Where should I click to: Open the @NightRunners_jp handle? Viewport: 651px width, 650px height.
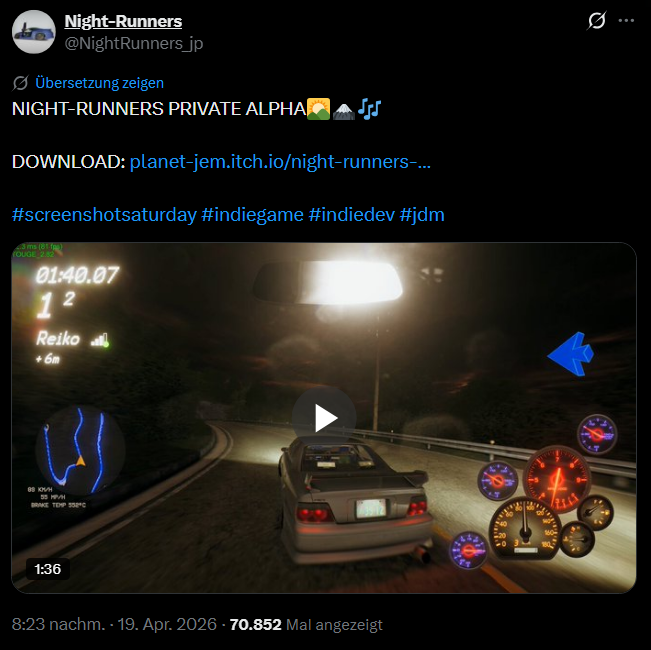[134, 43]
